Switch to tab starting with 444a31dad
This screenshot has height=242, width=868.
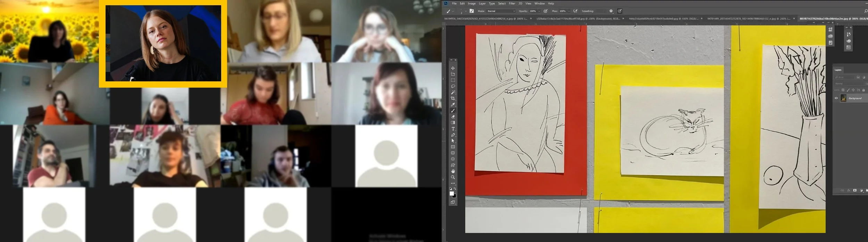(663, 18)
